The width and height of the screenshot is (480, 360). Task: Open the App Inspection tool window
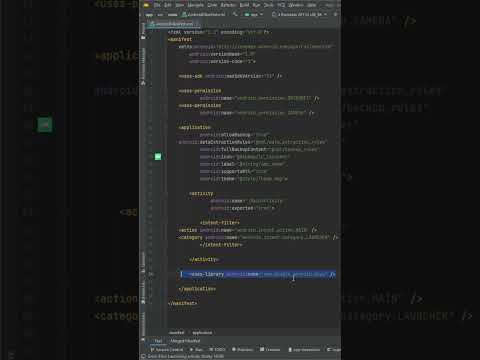(x=304, y=349)
